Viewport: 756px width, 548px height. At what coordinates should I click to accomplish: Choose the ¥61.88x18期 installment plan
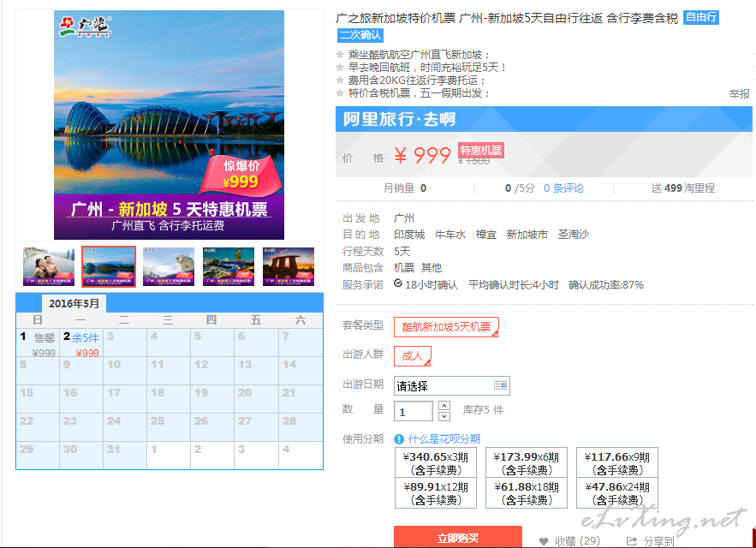point(526,493)
